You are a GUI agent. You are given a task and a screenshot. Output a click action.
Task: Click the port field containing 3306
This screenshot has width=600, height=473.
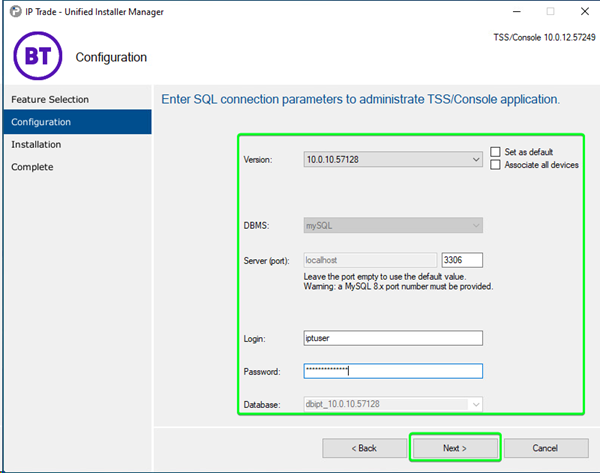462,260
